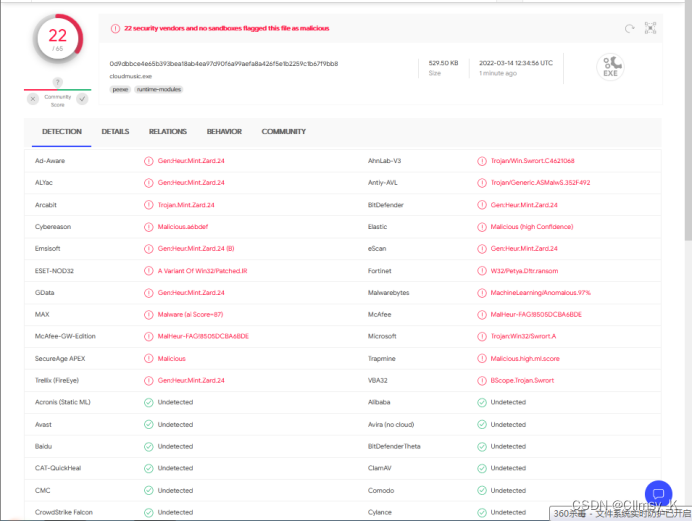This screenshot has width=693, height=522.
Task: Click the 22 security vendors flagged message
Action: click(227, 28)
